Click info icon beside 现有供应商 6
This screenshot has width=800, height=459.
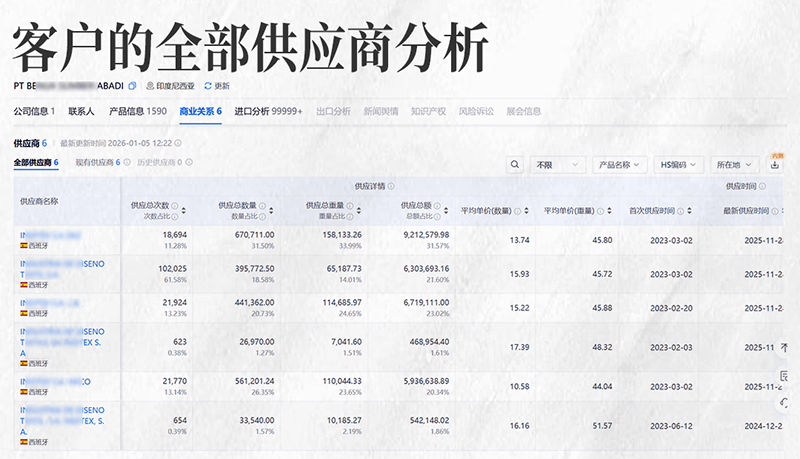coord(128,162)
